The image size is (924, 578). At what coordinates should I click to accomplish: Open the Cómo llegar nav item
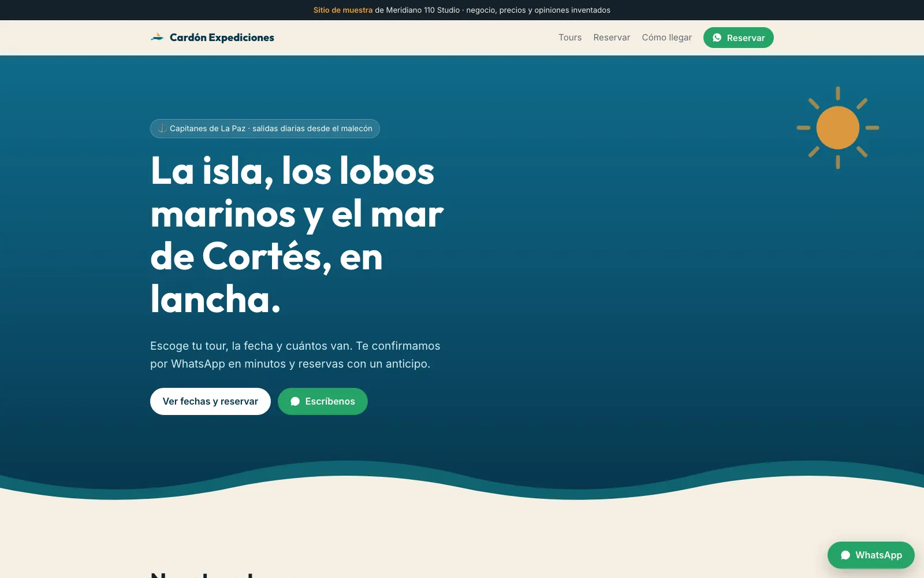[x=666, y=38]
